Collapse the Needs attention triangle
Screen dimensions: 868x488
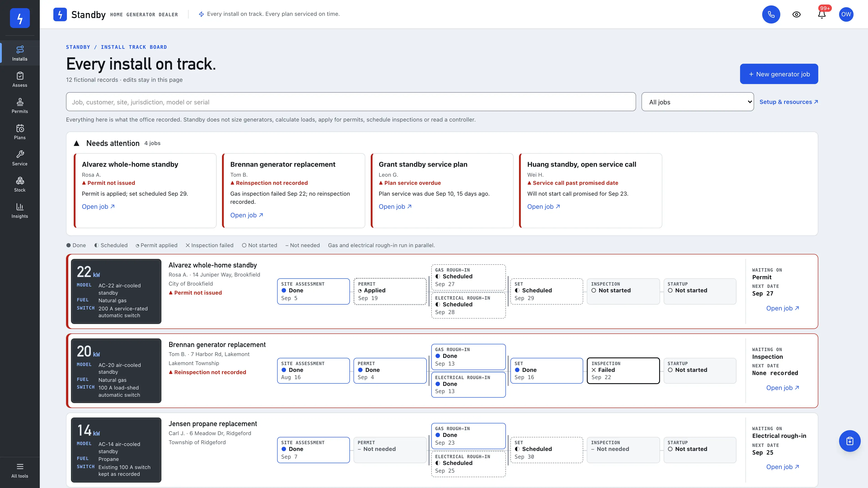click(x=76, y=143)
